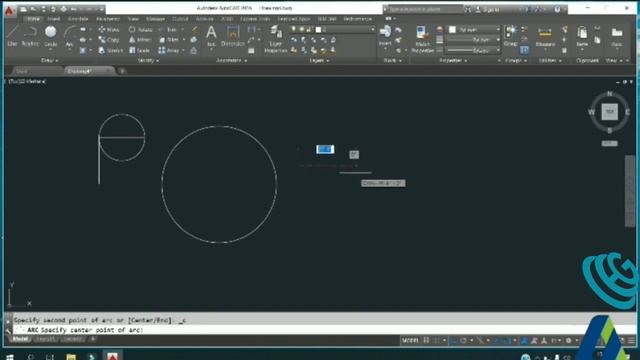Click the Sign In button
The image size is (640, 360).
(x=487, y=9)
